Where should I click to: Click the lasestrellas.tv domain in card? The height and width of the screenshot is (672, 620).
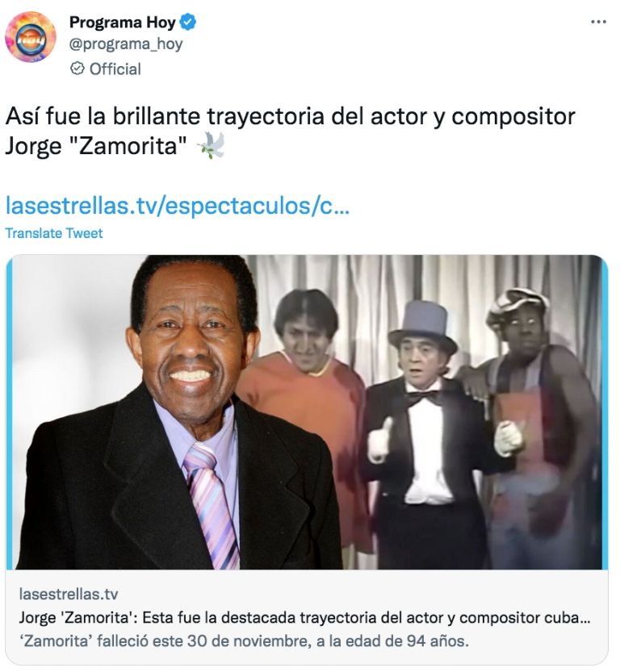click(69, 594)
